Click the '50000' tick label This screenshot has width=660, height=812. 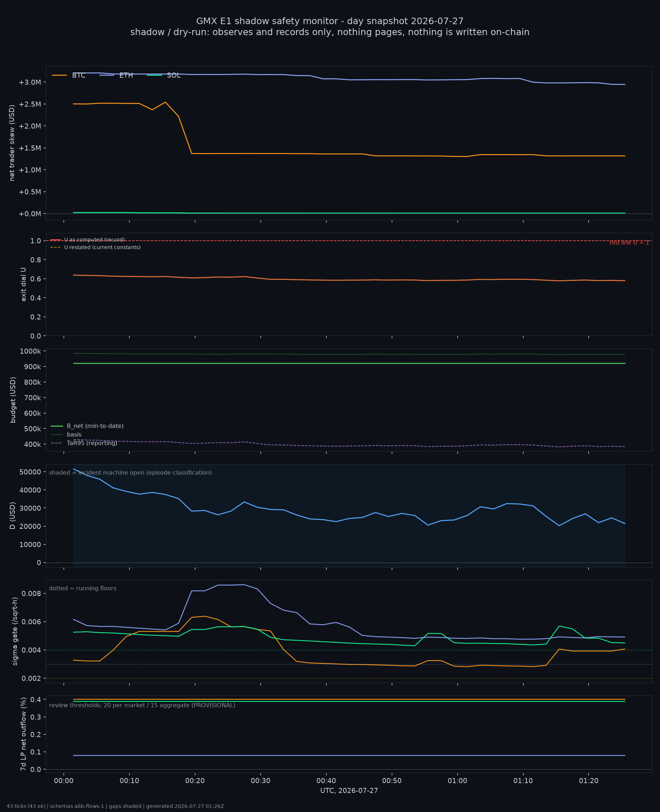pos(30,472)
